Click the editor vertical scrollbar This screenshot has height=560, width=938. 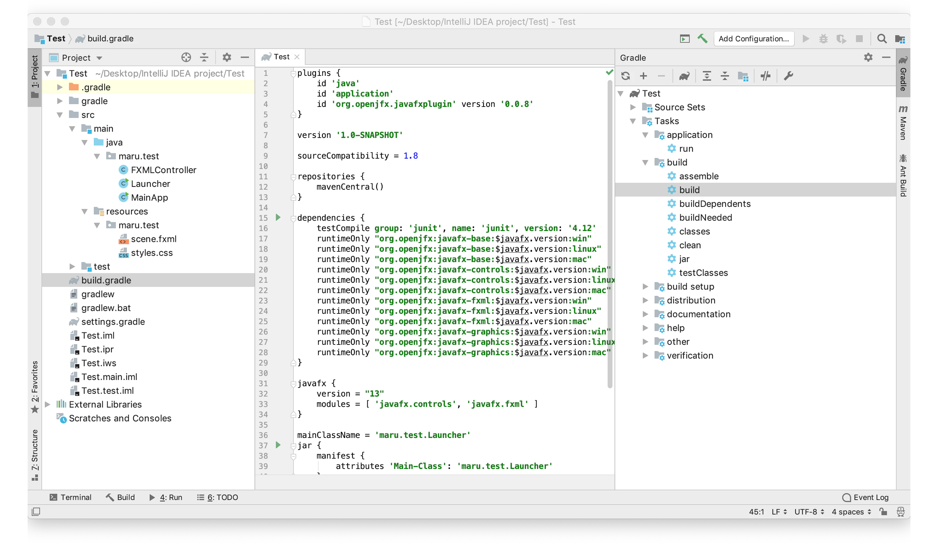point(610,234)
